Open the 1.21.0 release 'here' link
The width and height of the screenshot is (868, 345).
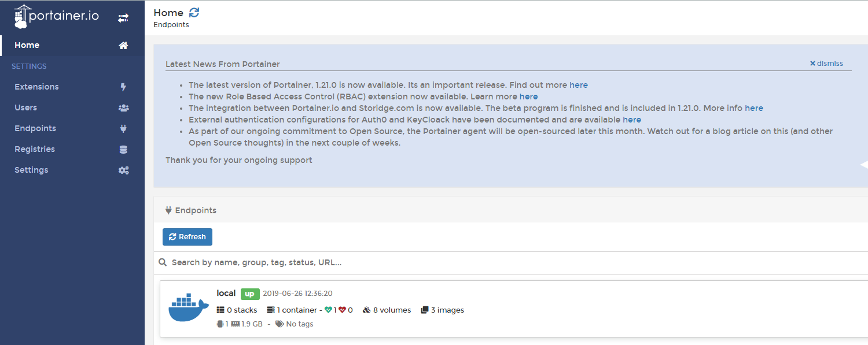point(579,84)
